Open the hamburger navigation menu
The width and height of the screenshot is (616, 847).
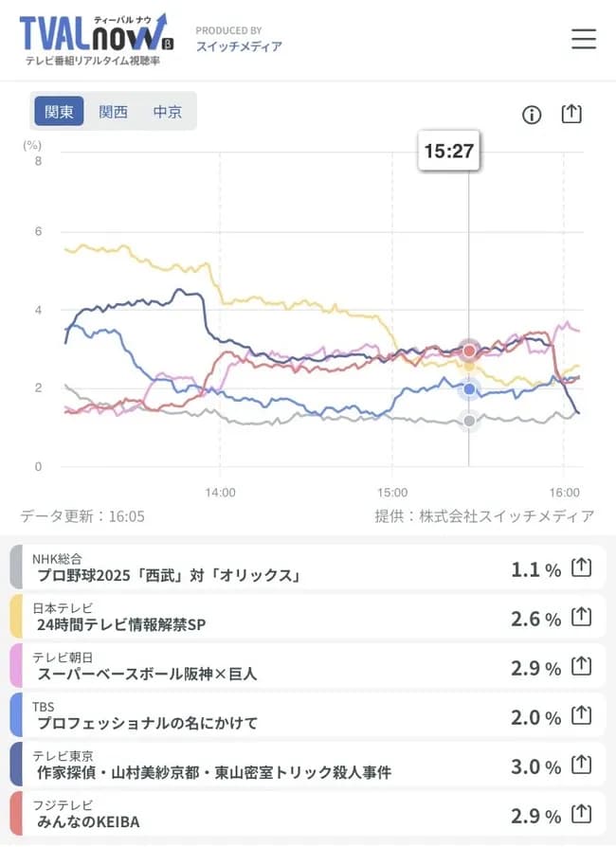click(x=584, y=40)
